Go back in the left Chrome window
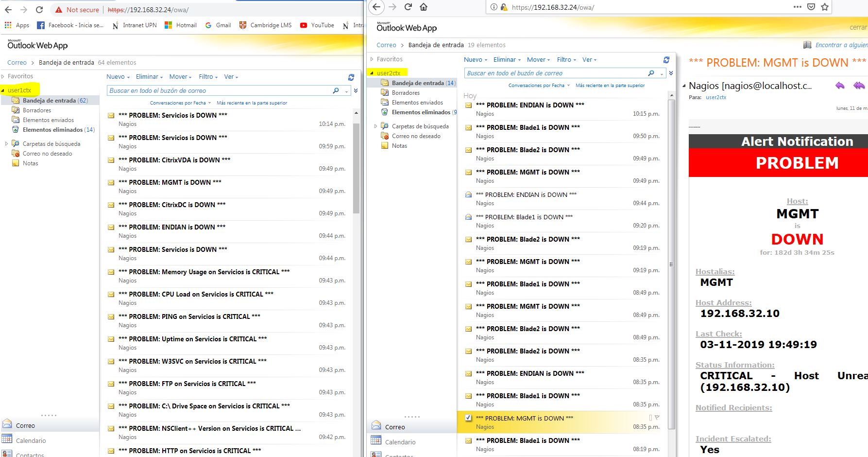Screen dimensions: 868x457 [8, 10]
